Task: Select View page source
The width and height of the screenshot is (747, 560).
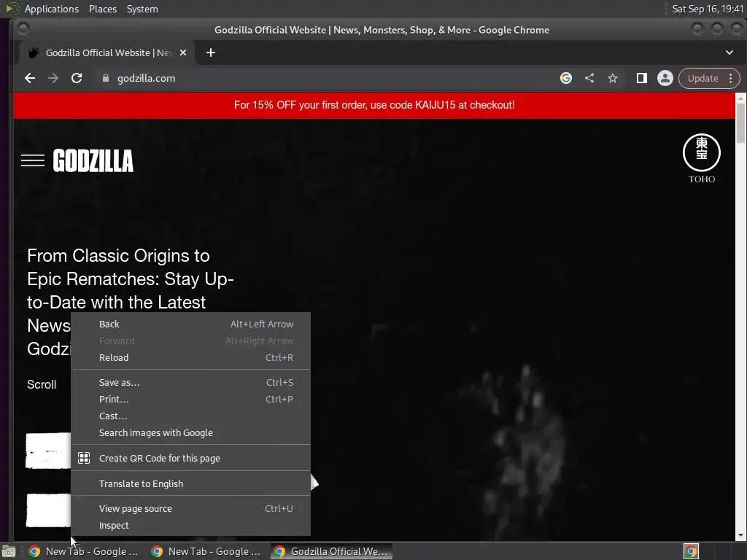Action: click(x=190, y=508)
